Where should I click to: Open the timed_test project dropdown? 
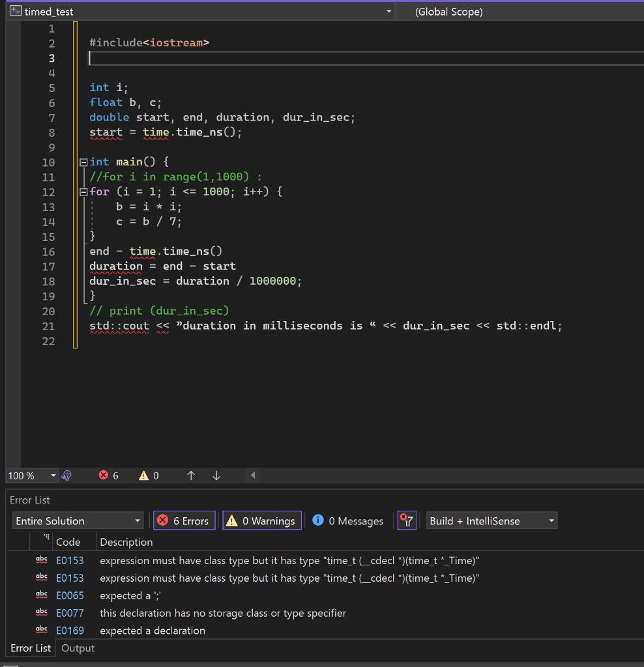(x=388, y=12)
